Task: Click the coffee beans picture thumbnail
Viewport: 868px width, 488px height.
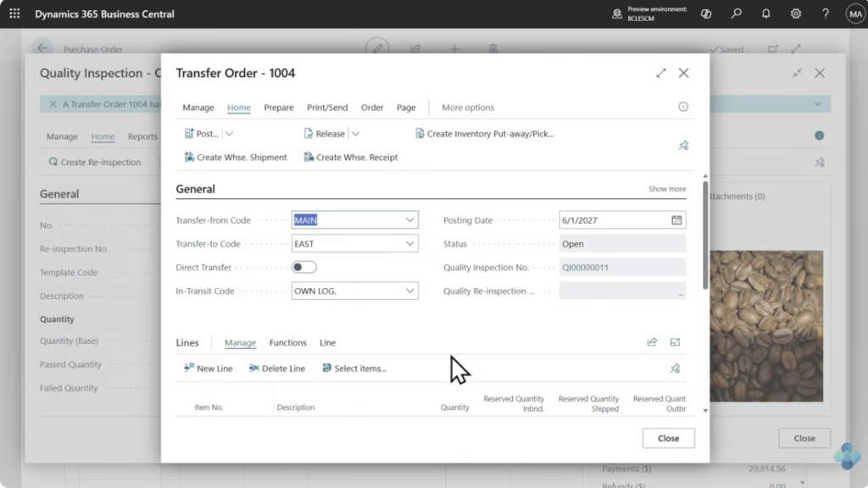Action: click(x=766, y=326)
